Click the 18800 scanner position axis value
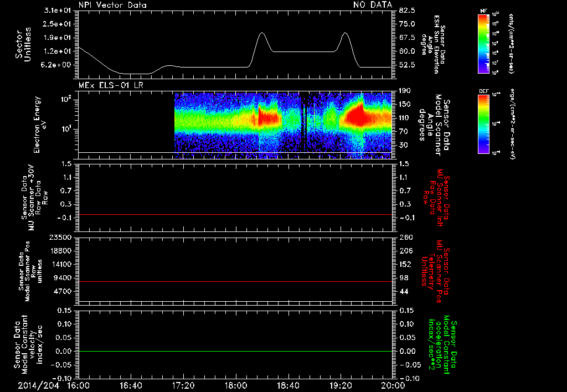The image size is (567, 392). 60,251
